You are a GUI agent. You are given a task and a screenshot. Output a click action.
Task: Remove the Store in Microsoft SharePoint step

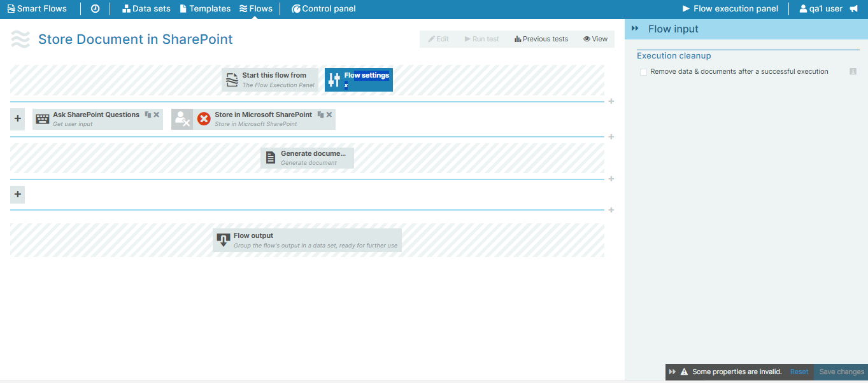[329, 115]
